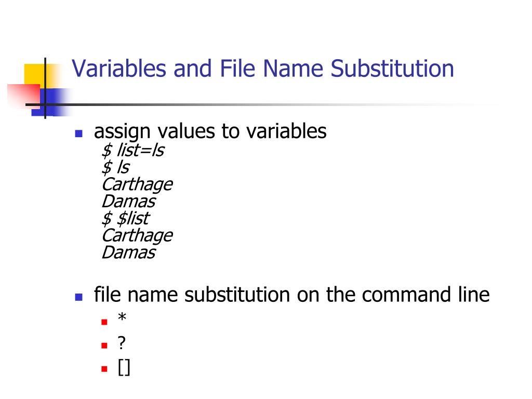Click the red bullet next to the question mark
Screen dimensions: 532x399
click(x=104, y=345)
